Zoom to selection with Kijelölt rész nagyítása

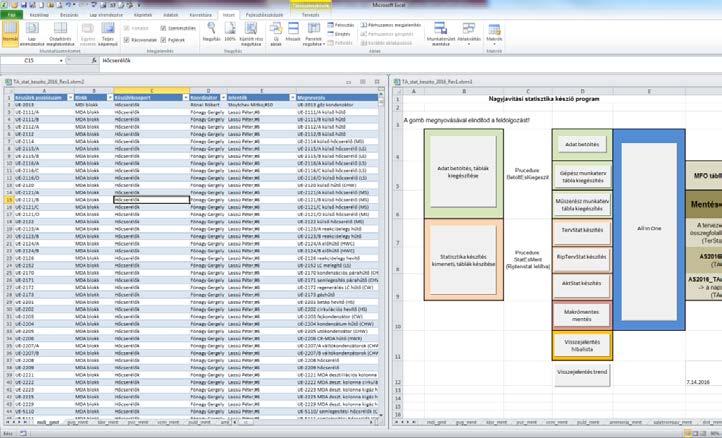pyautogui.click(x=251, y=33)
